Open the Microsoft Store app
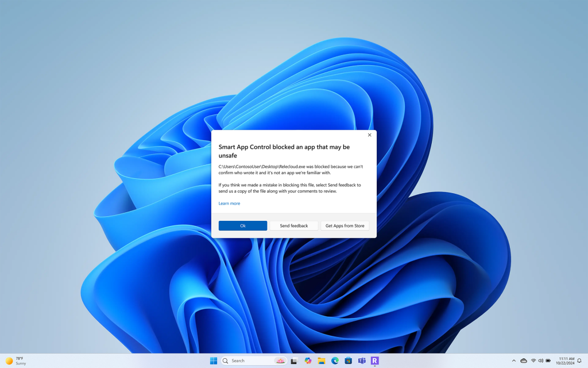Viewport: 588px width, 368px height. [x=348, y=361]
